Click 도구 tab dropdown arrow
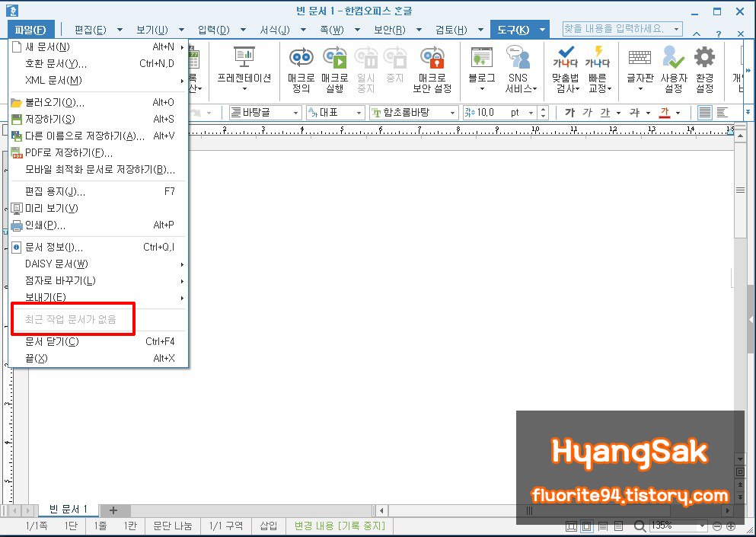Viewport: 756px width, 537px height. point(542,30)
